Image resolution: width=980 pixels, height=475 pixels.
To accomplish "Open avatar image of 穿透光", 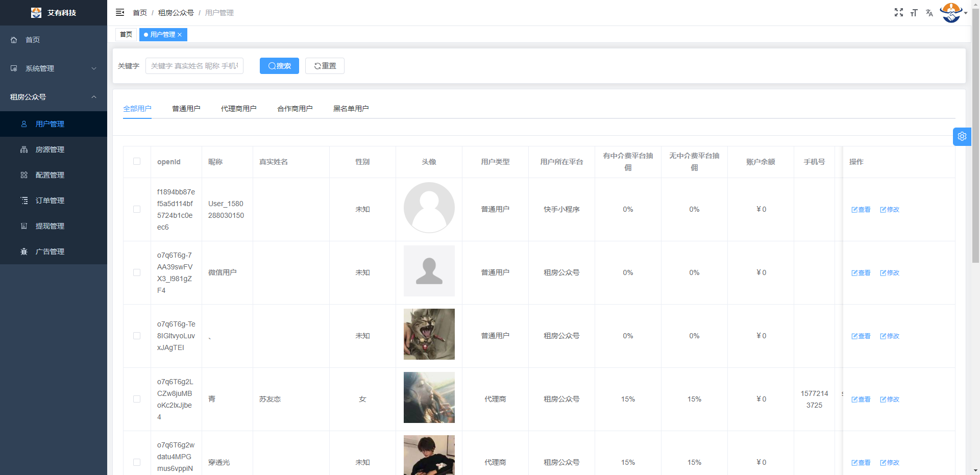I will [x=429, y=455].
